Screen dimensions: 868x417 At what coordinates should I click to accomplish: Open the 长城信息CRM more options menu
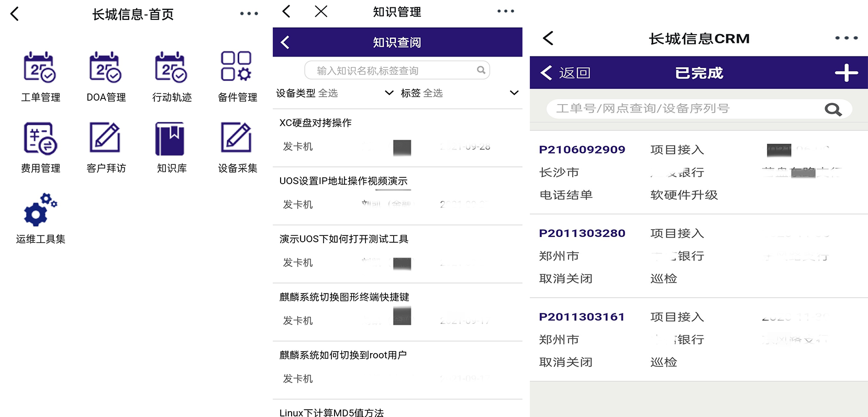846,38
